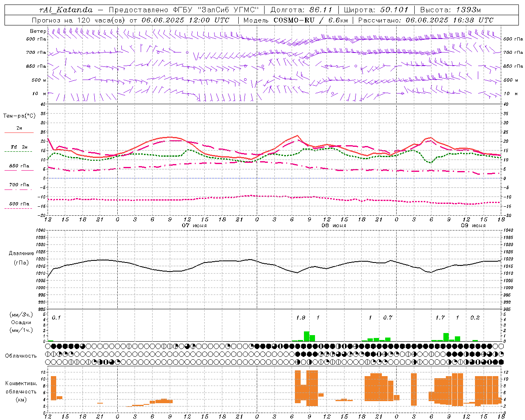Click the Конвективн. облачность (км) label
The width and height of the screenshot is (525, 420).
(x=21, y=391)
